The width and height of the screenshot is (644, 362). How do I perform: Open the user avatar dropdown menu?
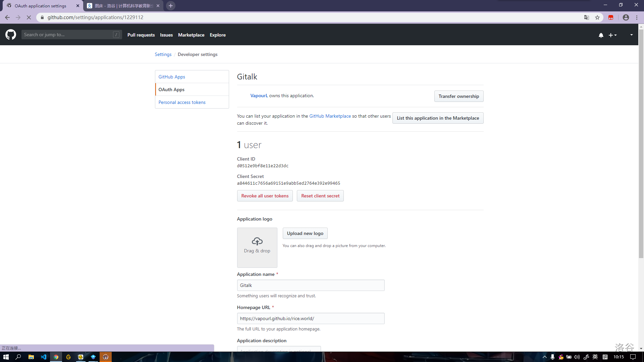pos(631,35)
